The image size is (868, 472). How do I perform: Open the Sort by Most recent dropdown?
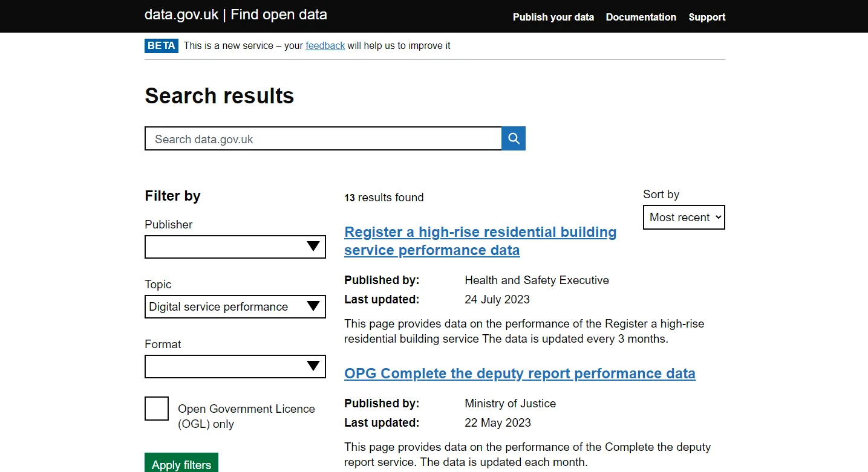tap(684, 218)
